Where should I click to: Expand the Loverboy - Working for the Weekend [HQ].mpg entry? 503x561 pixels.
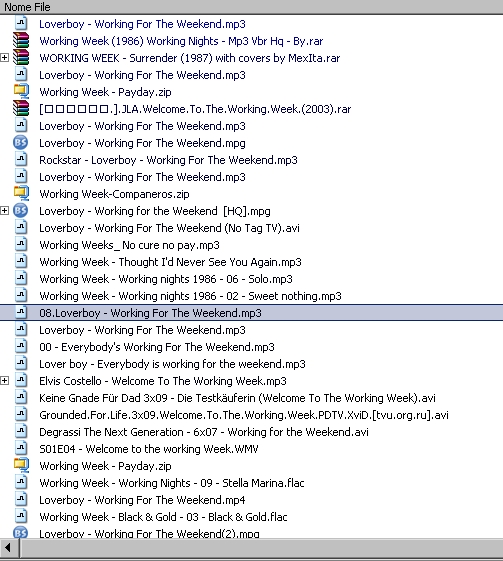4,211
